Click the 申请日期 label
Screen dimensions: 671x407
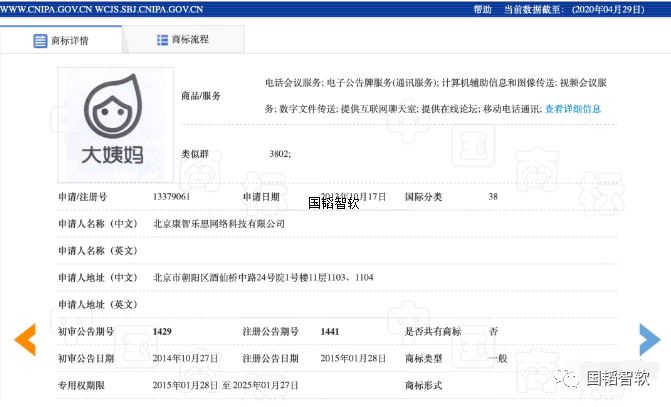point(261,197)
